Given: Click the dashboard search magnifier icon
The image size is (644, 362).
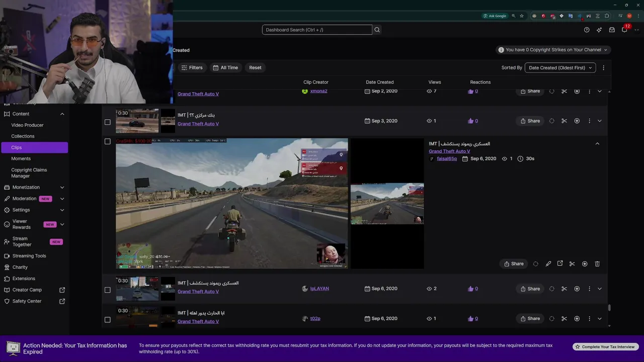Looking at the screenshot, I should [x=377, y=30].
